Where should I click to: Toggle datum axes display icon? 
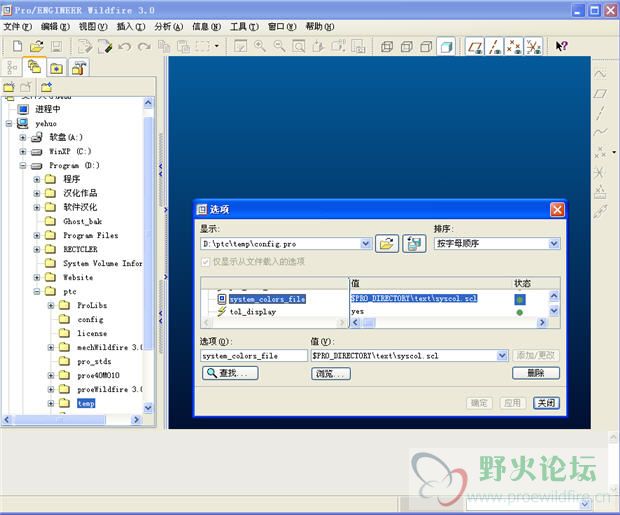[x=494, y=47]
